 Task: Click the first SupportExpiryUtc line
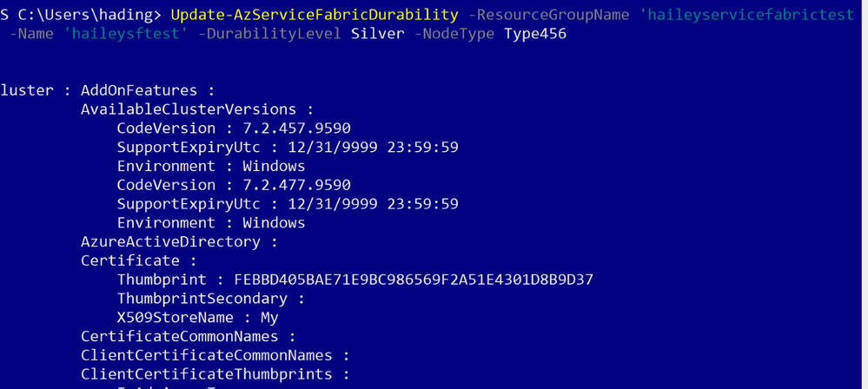pos(288,148)
